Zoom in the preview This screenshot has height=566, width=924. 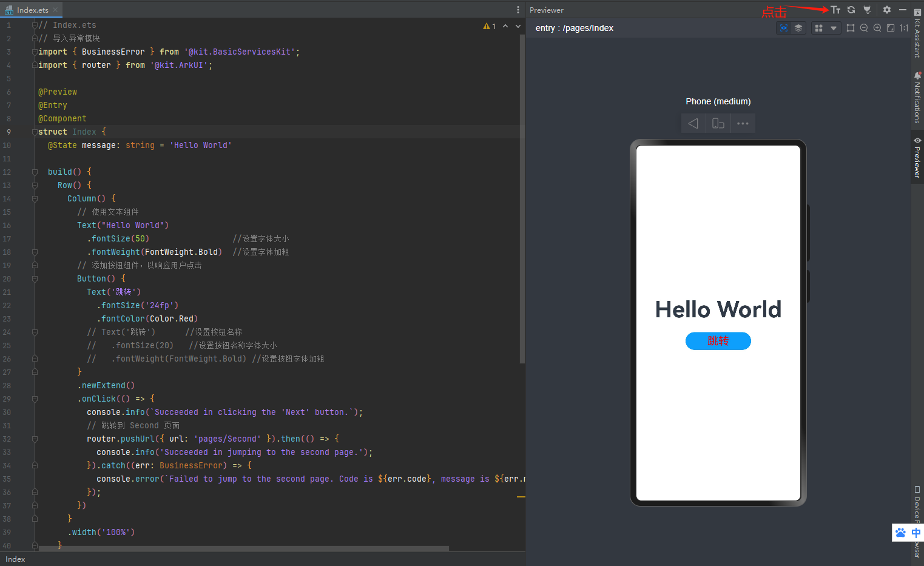[x=877, y=28]
